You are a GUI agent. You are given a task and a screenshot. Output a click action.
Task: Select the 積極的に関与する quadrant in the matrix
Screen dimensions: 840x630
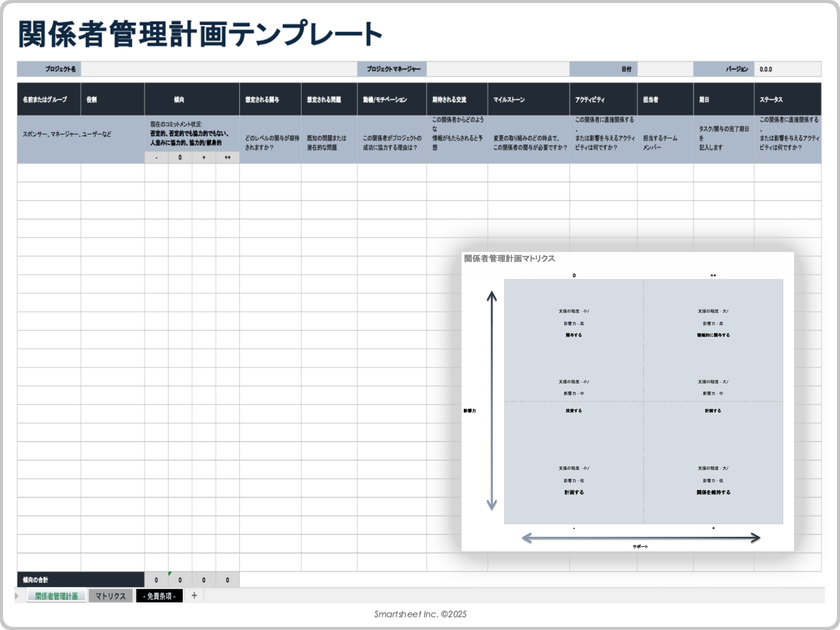click(x=713, y=335)
